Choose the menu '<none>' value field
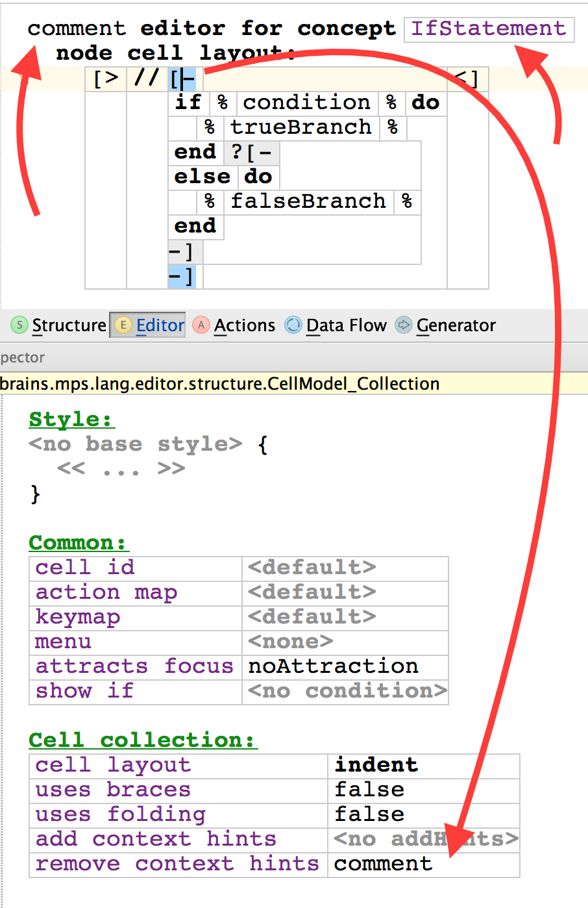Image resolution: width=588 pixels, height=908 pixels. (x=290, y=642)
